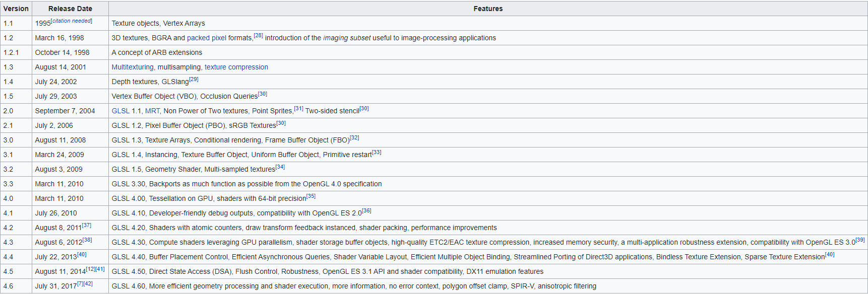Open the 'citation needed' link beside 1995
The height and width of the screenshot is (294, 868).
coord(72,21)
